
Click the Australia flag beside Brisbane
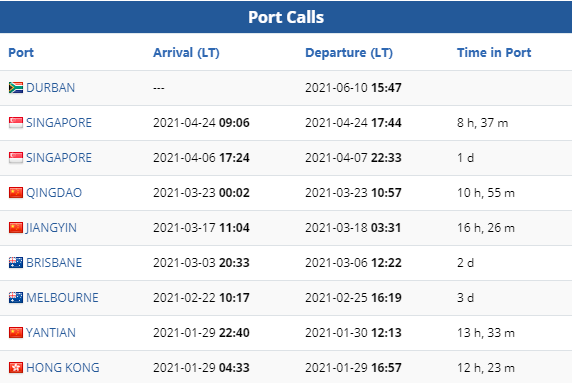[x=16, y=263]
